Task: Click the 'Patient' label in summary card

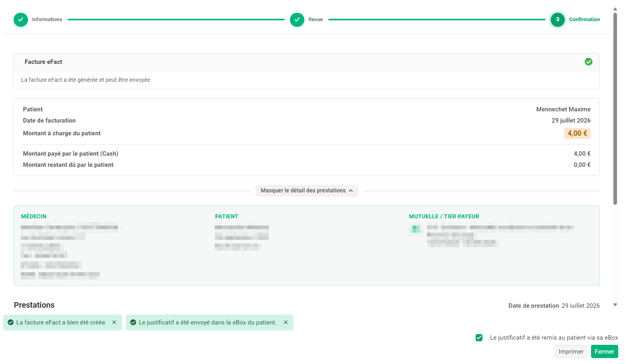Action: [33, 109]
